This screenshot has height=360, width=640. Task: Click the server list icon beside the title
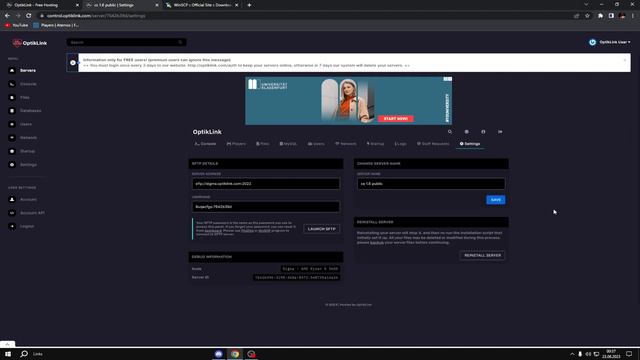pyautogui.click(x=467, y=132)
